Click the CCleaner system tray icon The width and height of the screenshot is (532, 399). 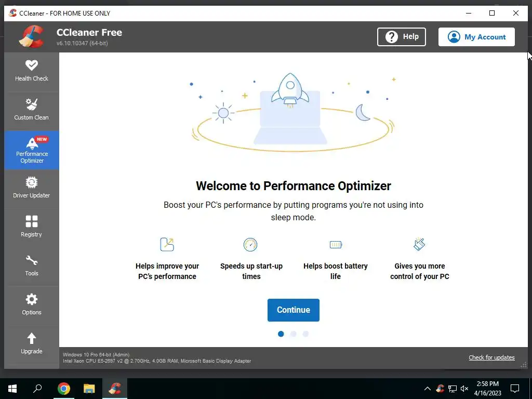tap(440, 389)
